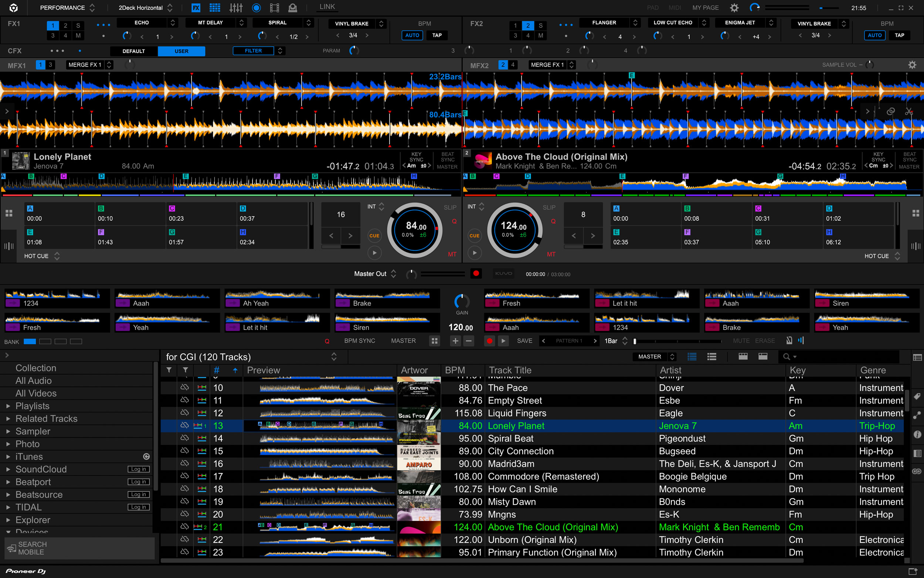This screenshot has width=924, height=578.
Task: Open CFX FILTER type dropdown
Action: tap(259, 50)
